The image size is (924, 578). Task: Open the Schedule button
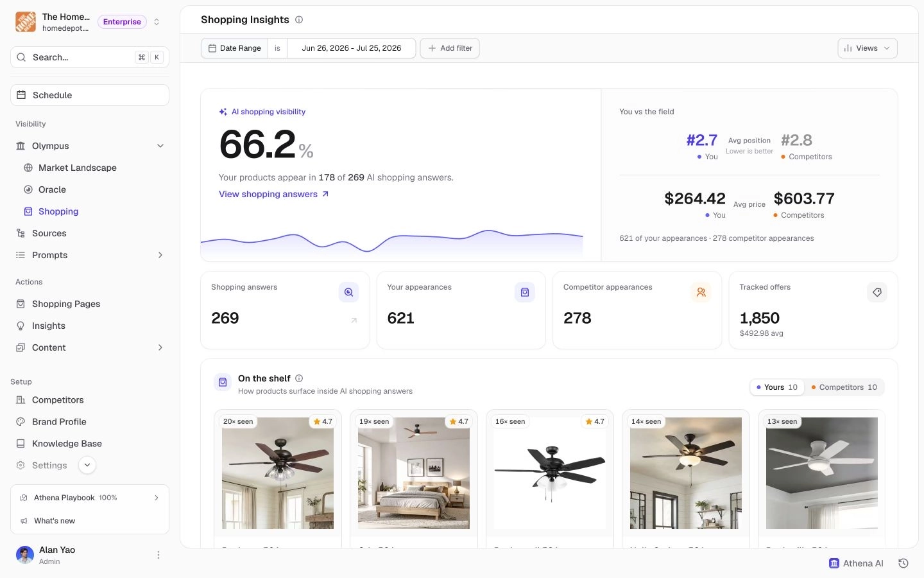pyautogui.click(x=90, y=95)
